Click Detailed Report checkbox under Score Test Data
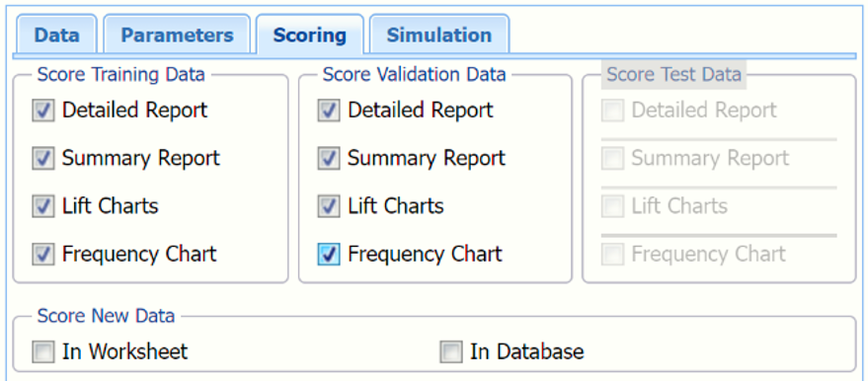 [x=613, y=111]
